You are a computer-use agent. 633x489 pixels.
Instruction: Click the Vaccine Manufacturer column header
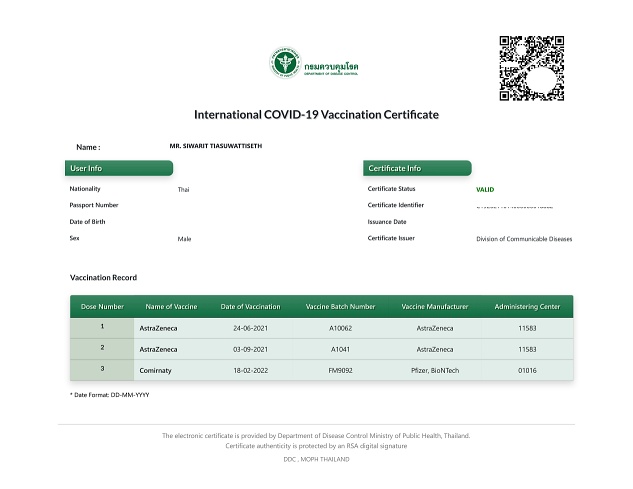point(434,306)
